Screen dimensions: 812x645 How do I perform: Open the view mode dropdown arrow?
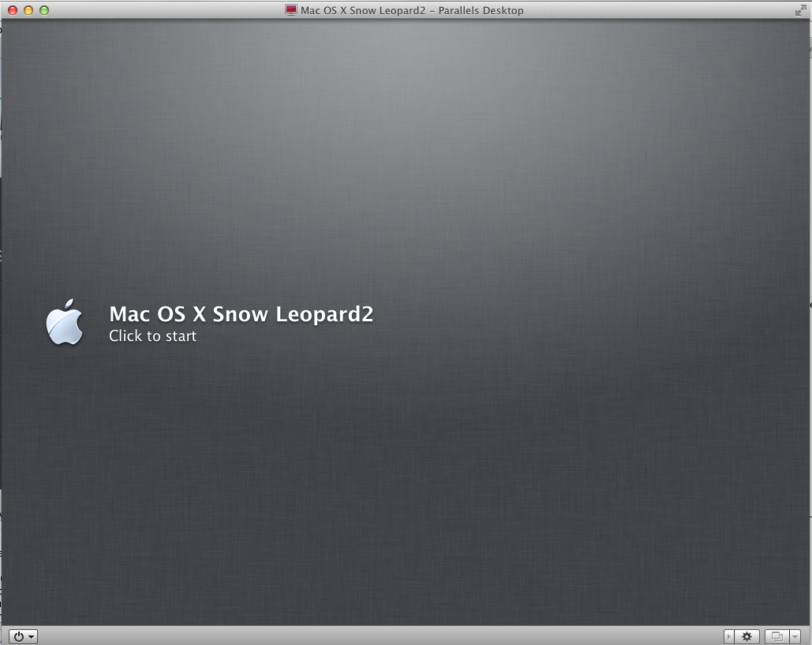[x=795, y=636]
